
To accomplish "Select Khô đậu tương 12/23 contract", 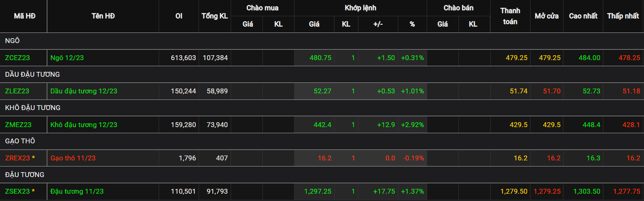I will coord(84,125).
